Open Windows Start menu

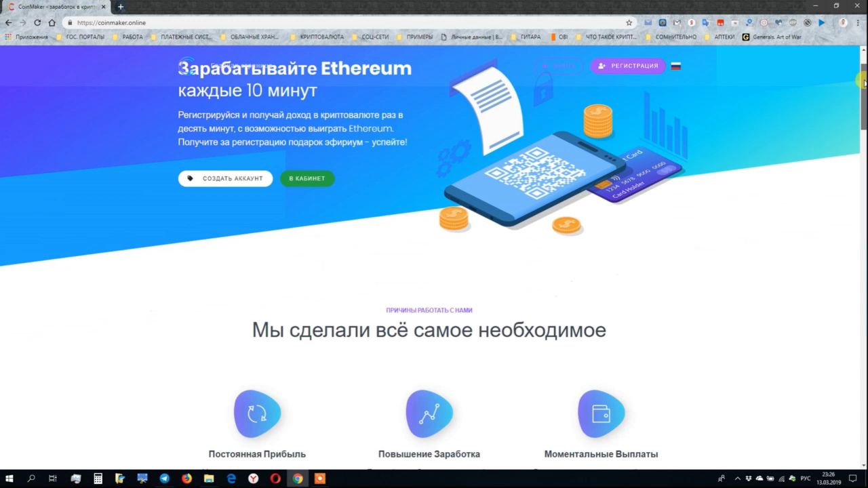9,479
